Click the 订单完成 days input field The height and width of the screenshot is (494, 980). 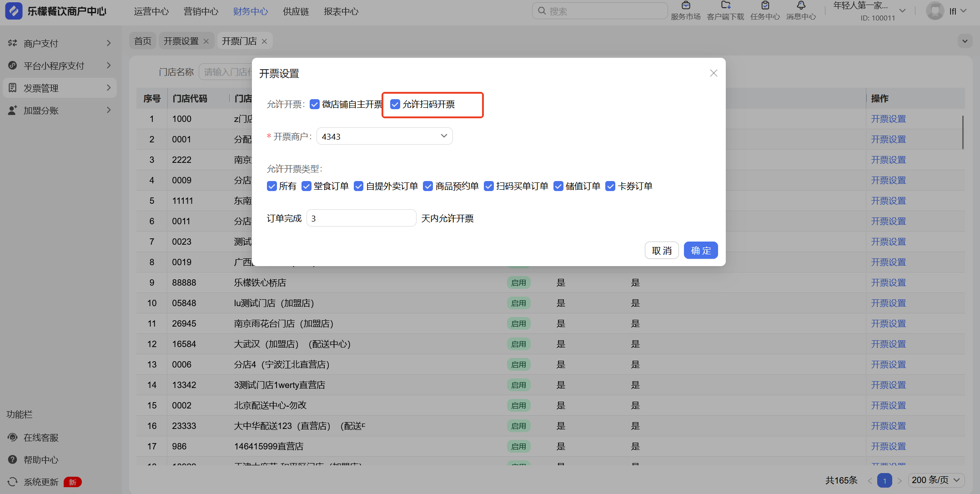tap(361, 218)
